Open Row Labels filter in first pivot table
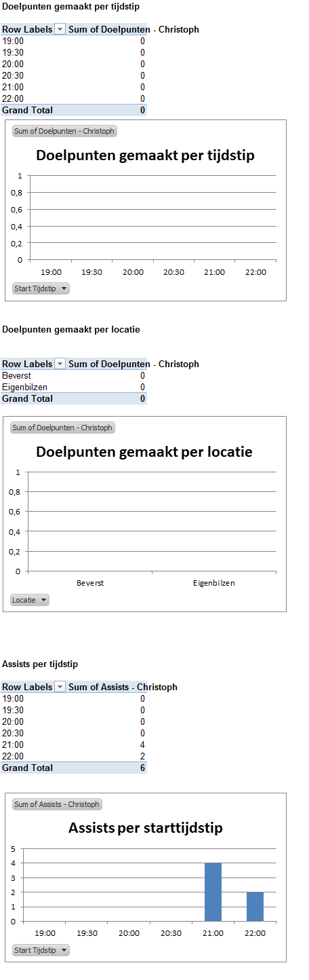309x980 pixels. 60,29
